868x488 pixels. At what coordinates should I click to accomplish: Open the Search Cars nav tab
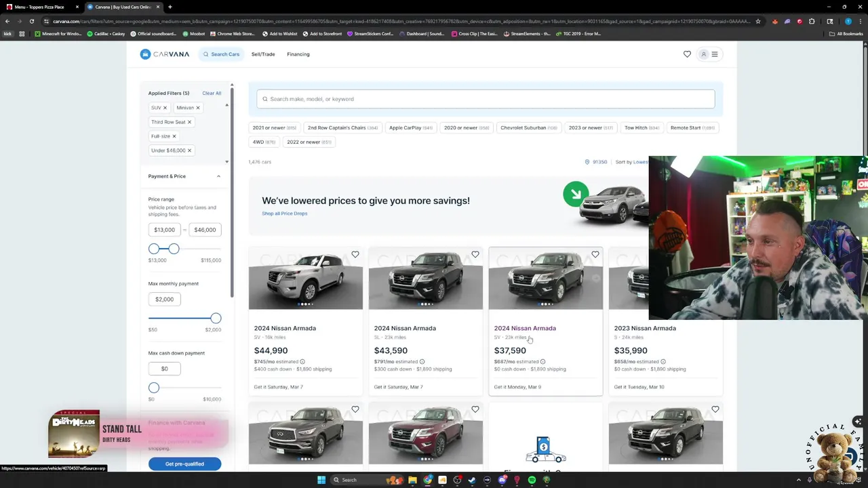[x=220, y=54]
